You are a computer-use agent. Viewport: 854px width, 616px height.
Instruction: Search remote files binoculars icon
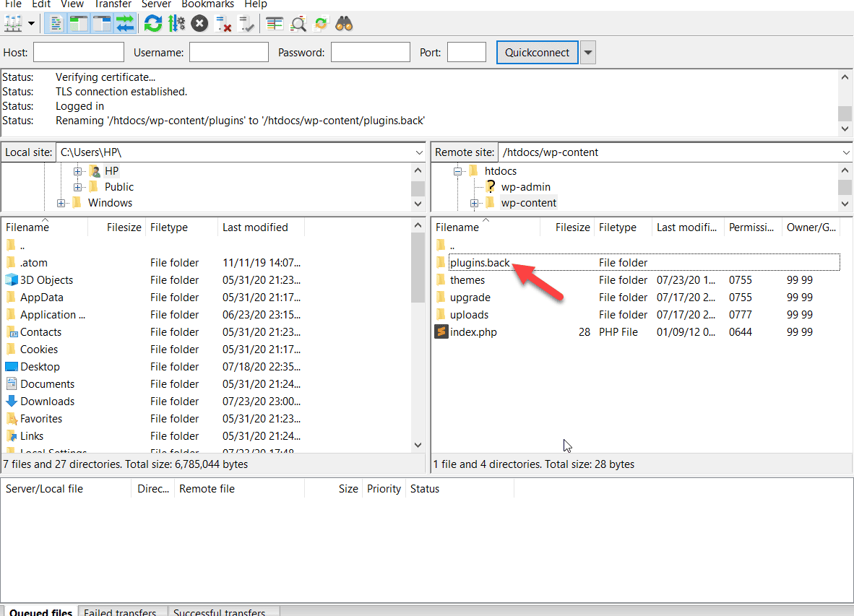344,24
